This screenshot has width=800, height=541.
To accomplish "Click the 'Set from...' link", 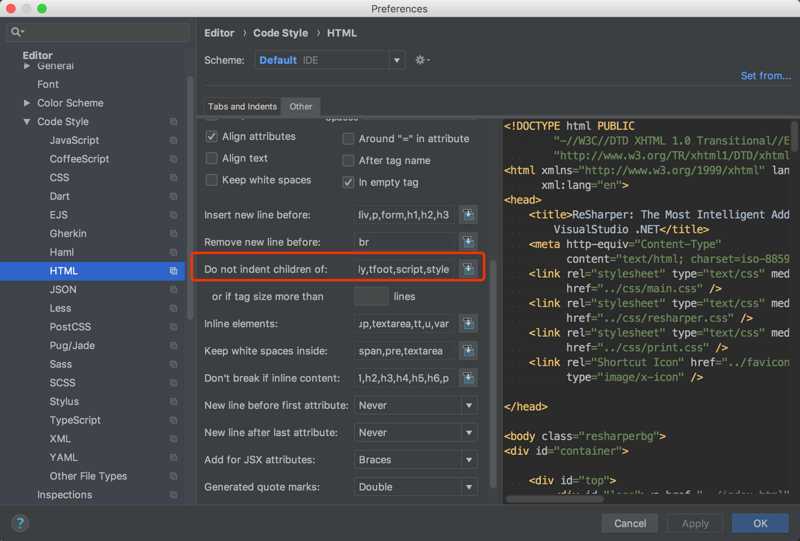I will [766, 76].
